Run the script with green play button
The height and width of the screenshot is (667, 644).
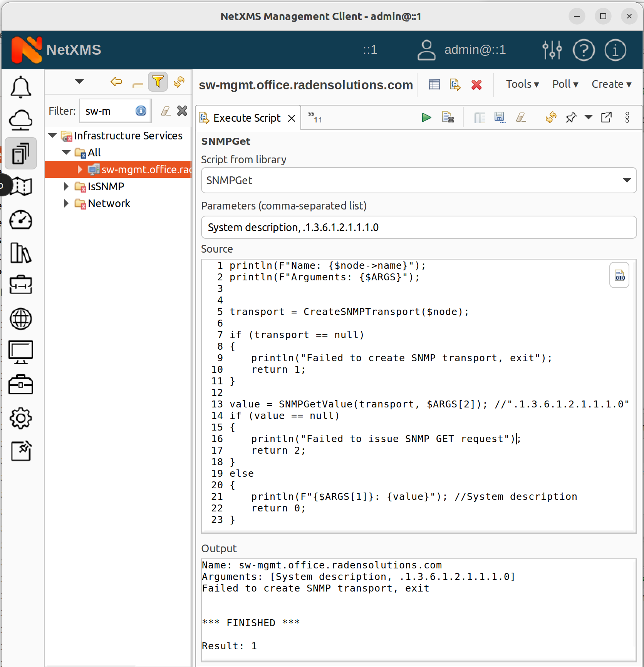tap(426, 117)
